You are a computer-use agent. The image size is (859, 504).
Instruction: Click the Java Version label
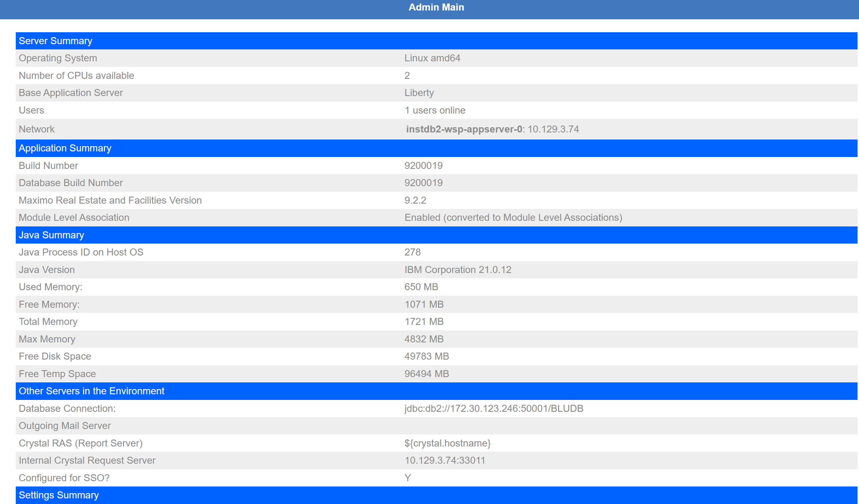tap(47, 270)
